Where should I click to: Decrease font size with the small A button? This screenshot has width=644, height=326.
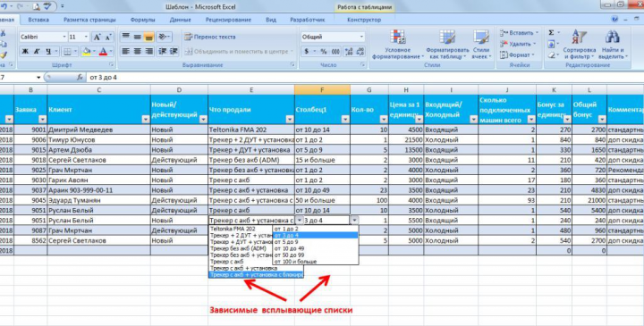click(108, 37)
